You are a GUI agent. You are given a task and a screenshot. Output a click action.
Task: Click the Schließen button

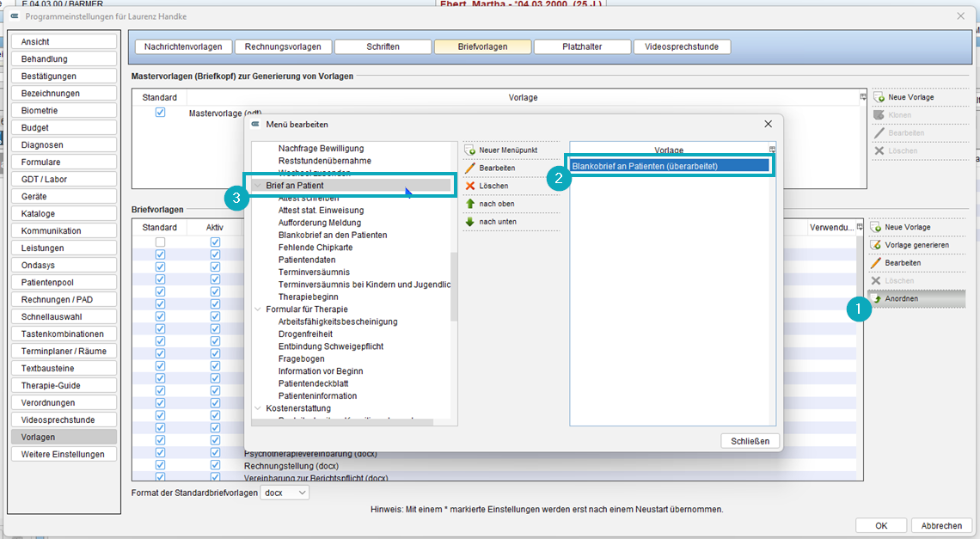(x=750, y=441)
